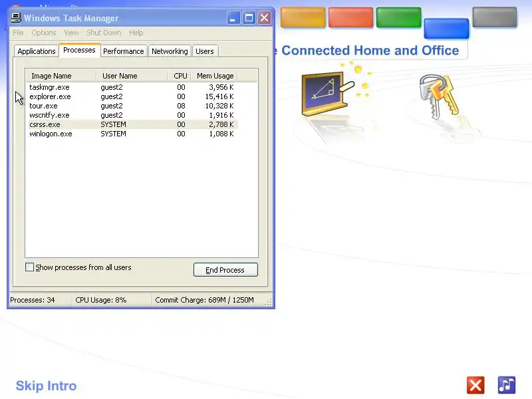Select the Processes tab

pos(79,50)
